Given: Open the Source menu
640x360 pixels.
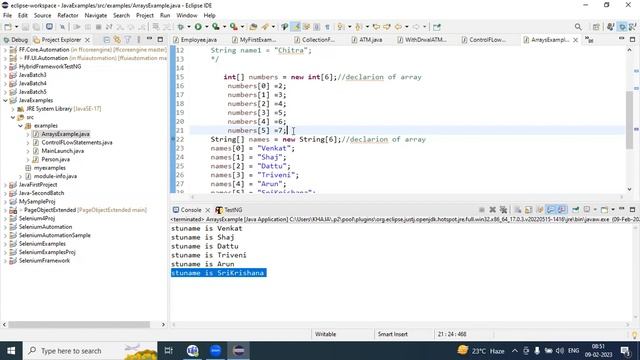Looking at the screenshot, I should 42,16.
